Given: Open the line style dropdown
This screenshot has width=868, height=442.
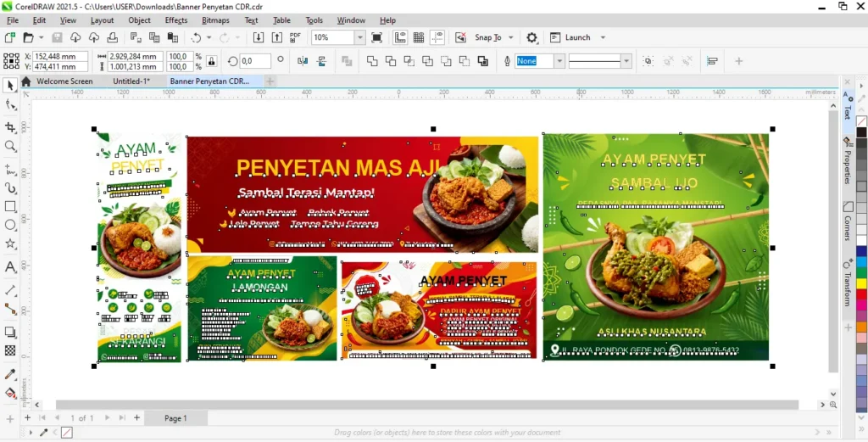Looking at the screenshot, I should coord(626,61).
